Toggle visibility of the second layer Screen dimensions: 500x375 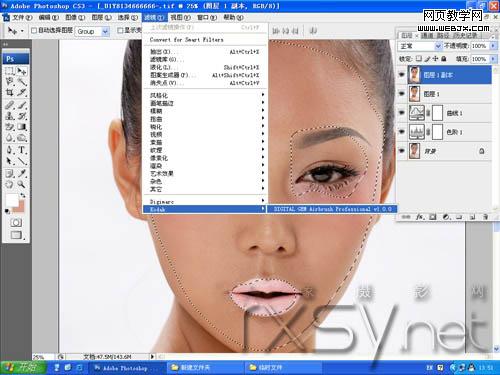click(402, 94)
